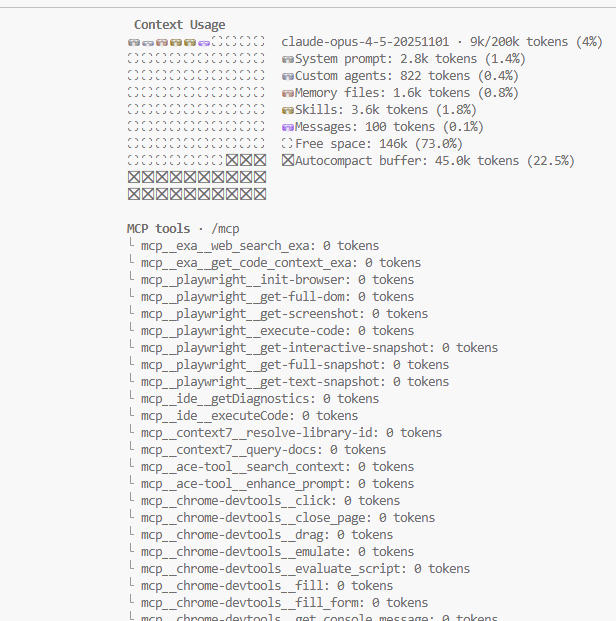This screenshot has height=621, width=616.
Task: Click the System prompt legend icon
Action: 288,59
